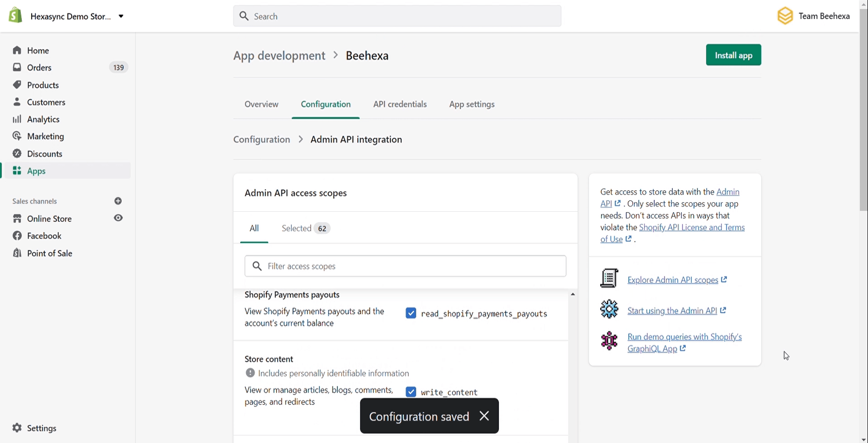Click the Shopify bag logo

point(15,15)
